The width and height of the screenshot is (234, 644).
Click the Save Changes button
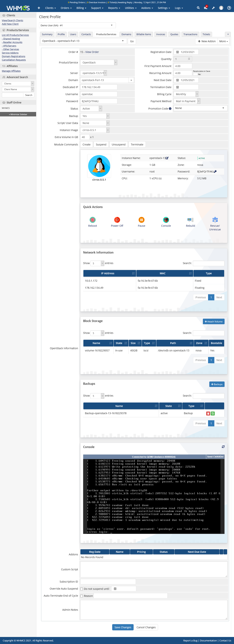coord(123,627)
